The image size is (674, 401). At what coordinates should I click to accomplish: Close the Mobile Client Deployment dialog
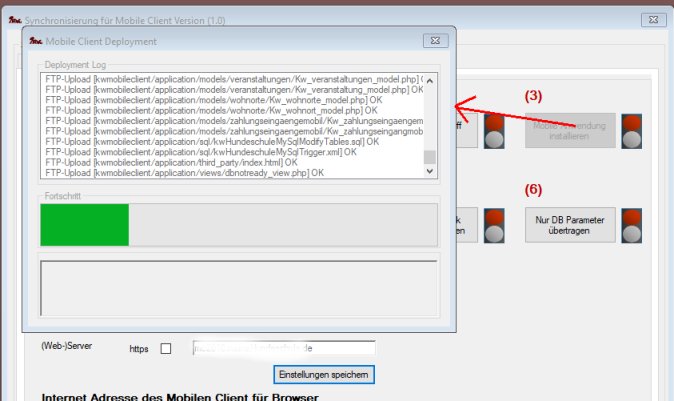[434, 41]
